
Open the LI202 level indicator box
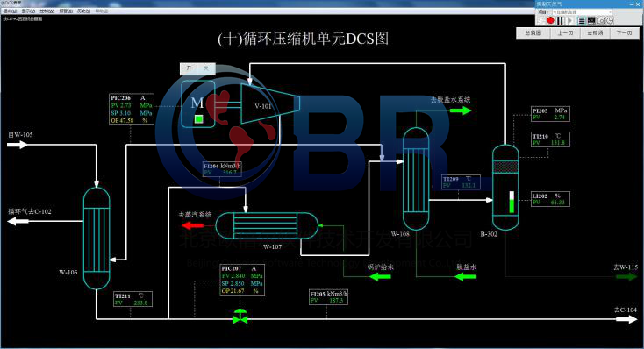pos(550,199)
